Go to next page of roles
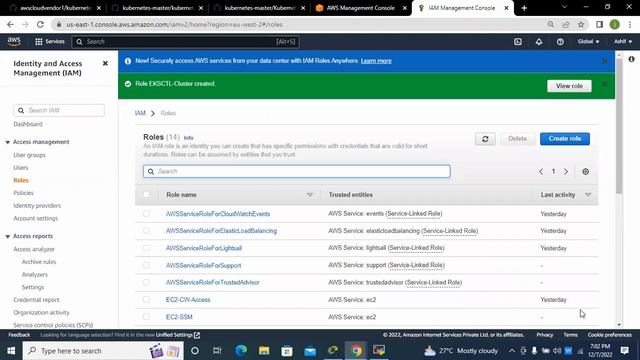The image size is (640, 360). (566, 171)
